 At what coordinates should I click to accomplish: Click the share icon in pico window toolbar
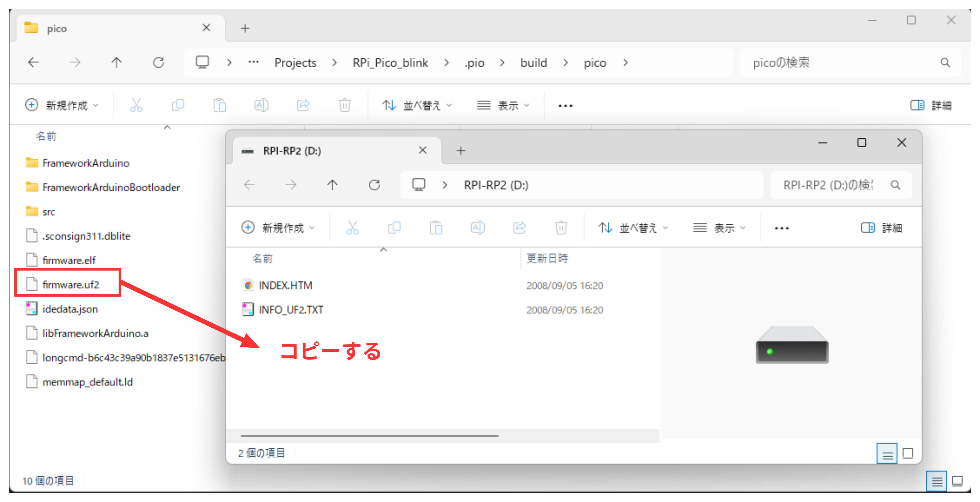[x=303, y=105]
